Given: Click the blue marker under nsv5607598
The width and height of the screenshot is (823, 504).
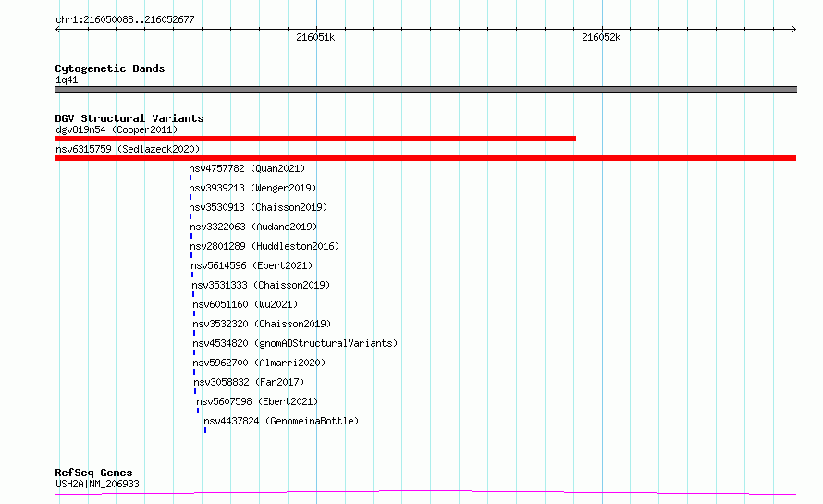Looking at the screenshot, I should 198,411.
